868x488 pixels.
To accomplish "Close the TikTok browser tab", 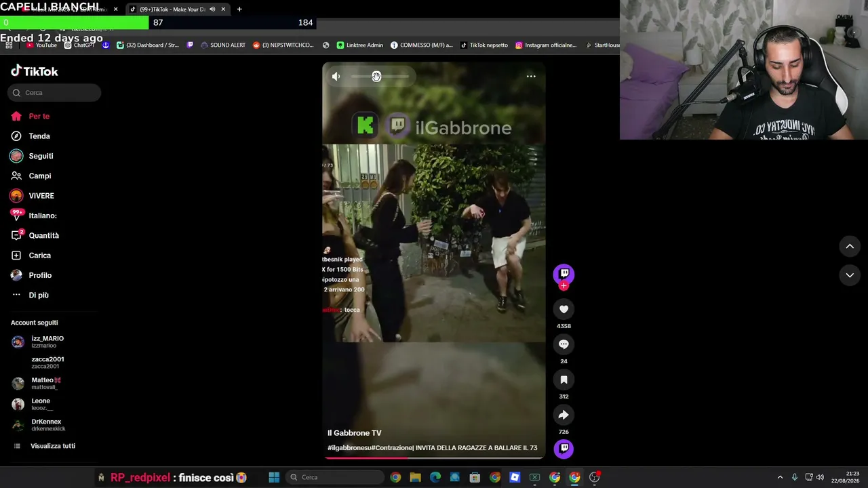I will (223, 9).
